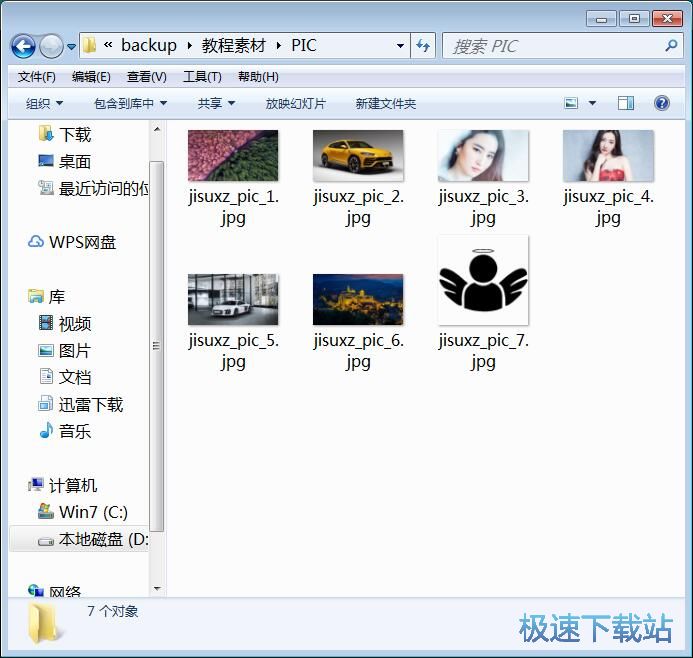Click 放映幻灯片 button
Image resolution: width=693 pixels, height=658 pixels.
click(x=296, y=104)
